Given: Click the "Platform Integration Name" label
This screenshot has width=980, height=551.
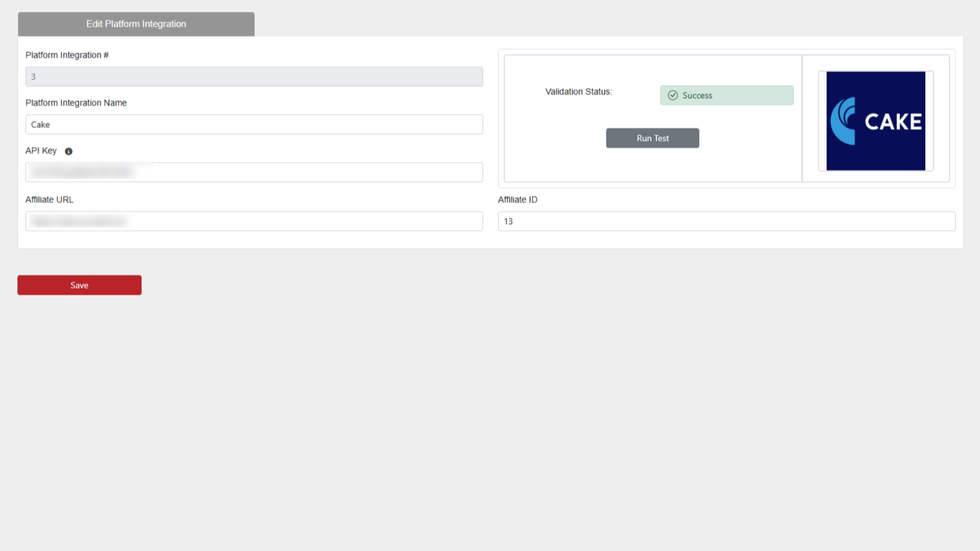Looking at the screenshot, I should click(x=76, y=103).
